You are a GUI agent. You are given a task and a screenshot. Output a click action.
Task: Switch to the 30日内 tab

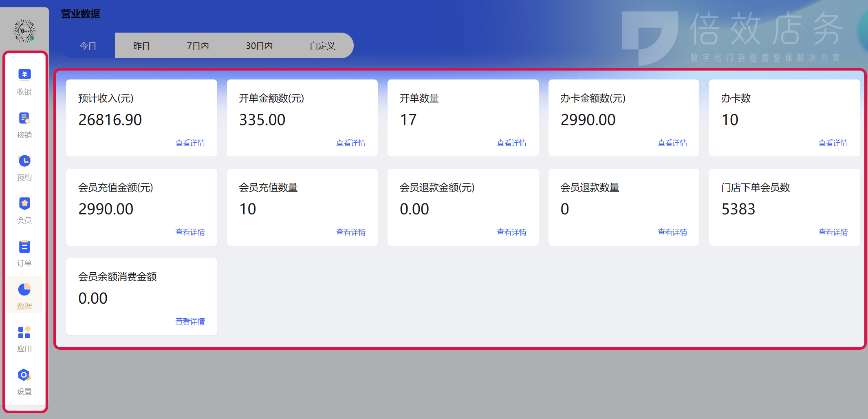point(259,46)
